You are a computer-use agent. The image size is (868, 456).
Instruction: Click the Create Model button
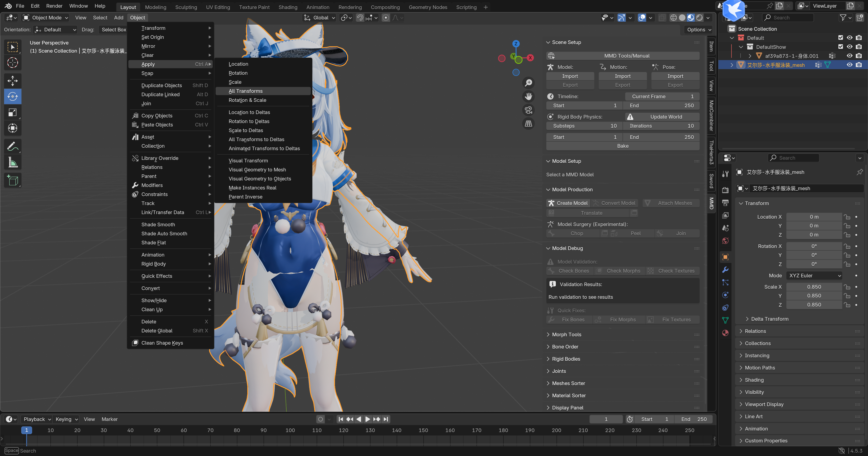tap(568, 203)
